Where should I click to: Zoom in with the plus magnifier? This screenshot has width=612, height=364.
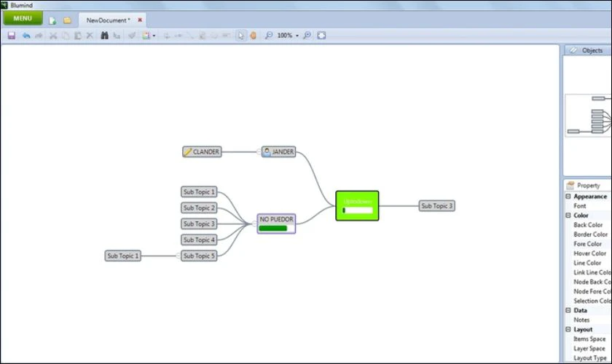(307, 36)
